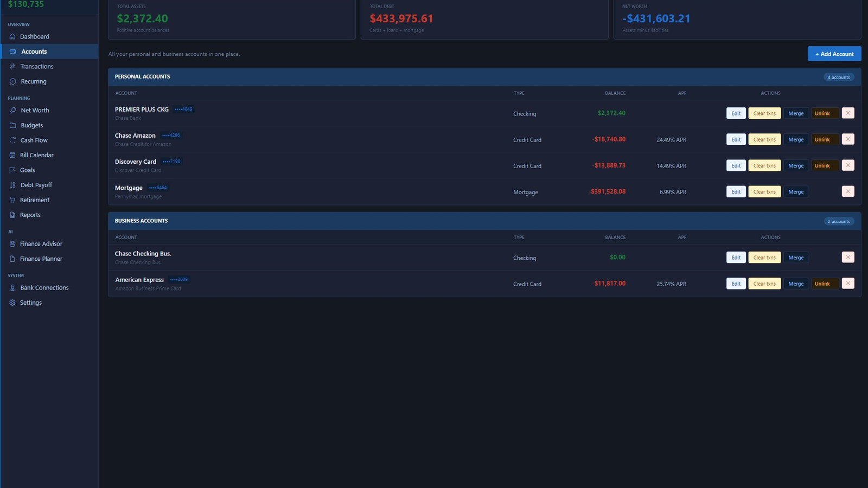The image size is (868, 488).
Task: Click the Accounts card icon in sidebar
Action: point(12,52)
